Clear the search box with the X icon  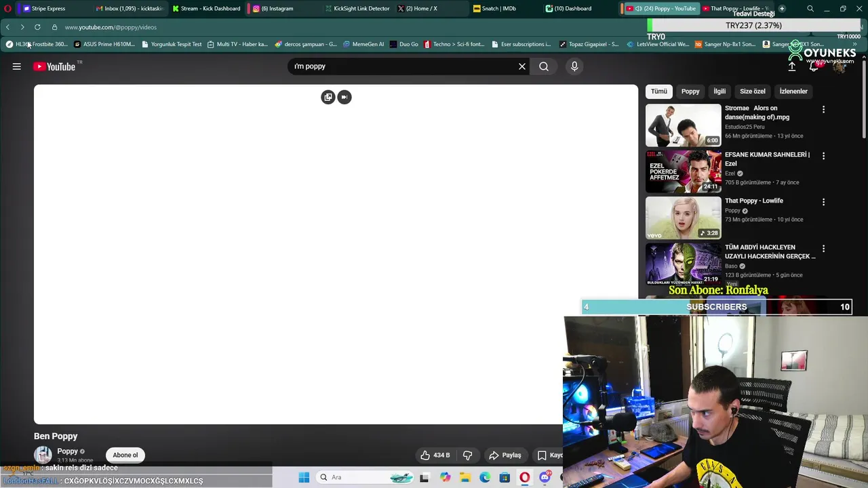click(522, 66)
